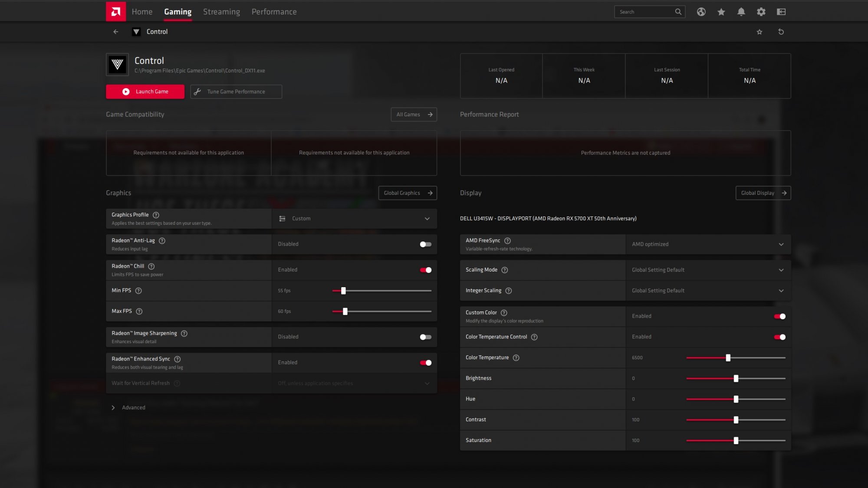868x488 pixels.
Task: Adjust the Contrast slider
Action: (736, 420)
